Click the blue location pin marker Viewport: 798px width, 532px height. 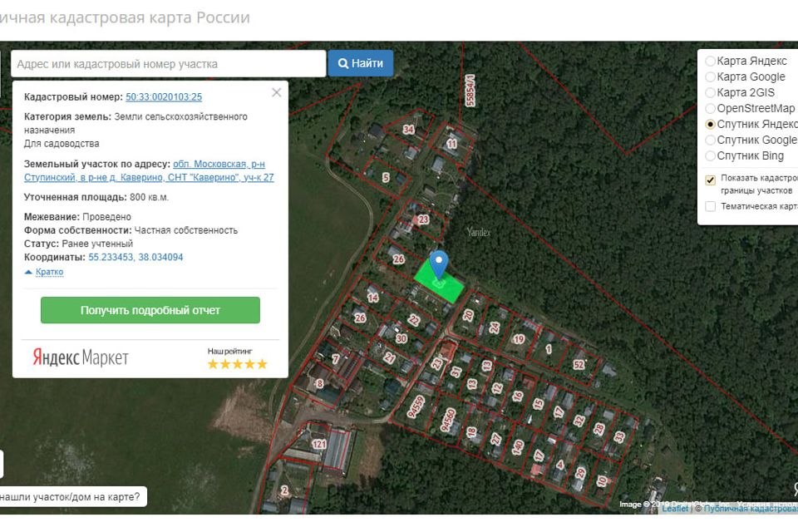(439, 262)
